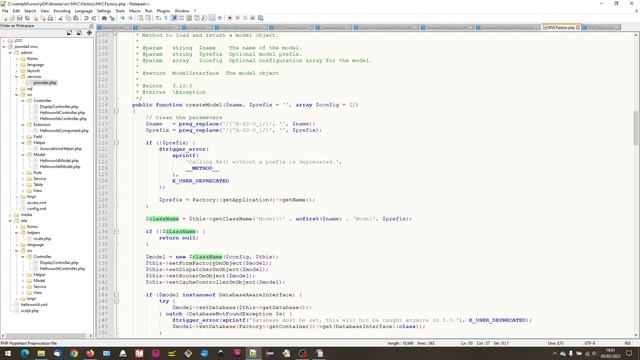Toggle word wrap in the toolbar
The image size is (640, 360).
158,18
